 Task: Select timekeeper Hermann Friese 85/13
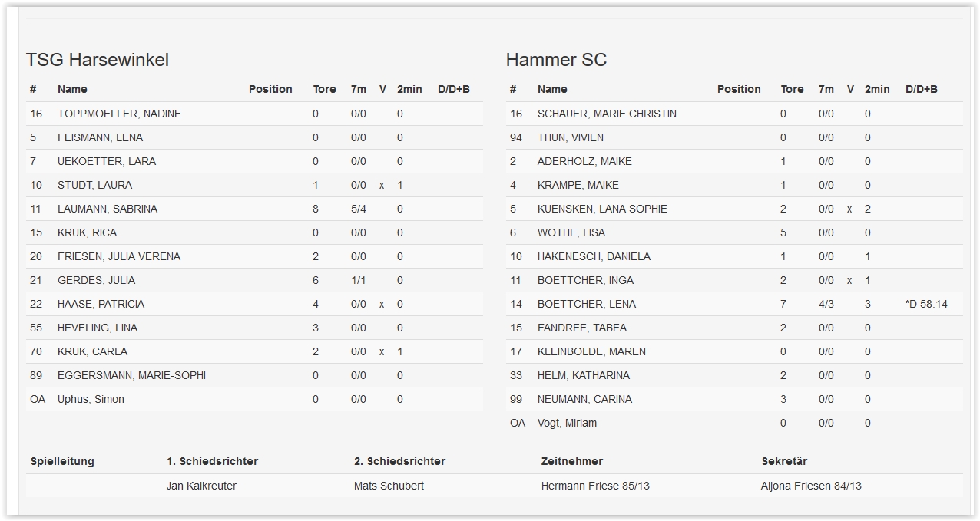click(x=595, y=486)
